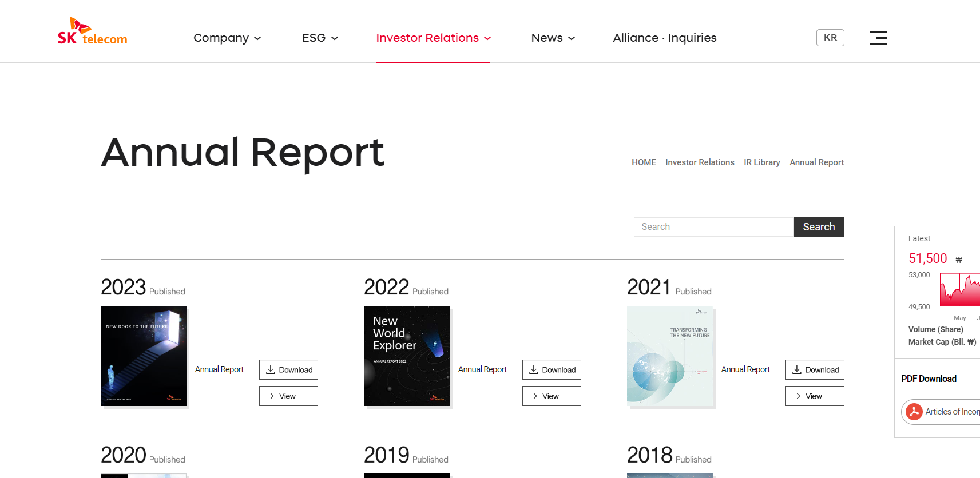The height and width of the screenshot is (478, 980).
Task: Focus the Search input field
Action: (713, 227)
